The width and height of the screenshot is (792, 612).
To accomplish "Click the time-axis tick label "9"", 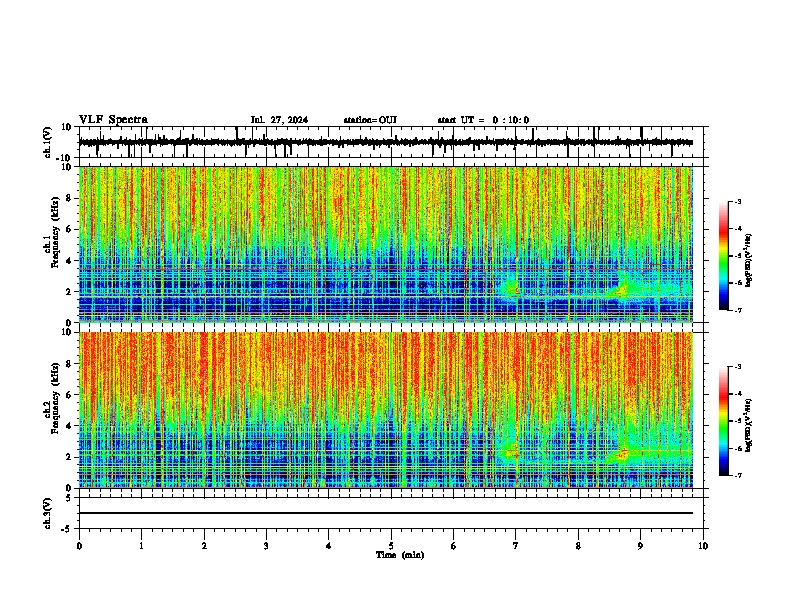I will coord(640,546).
